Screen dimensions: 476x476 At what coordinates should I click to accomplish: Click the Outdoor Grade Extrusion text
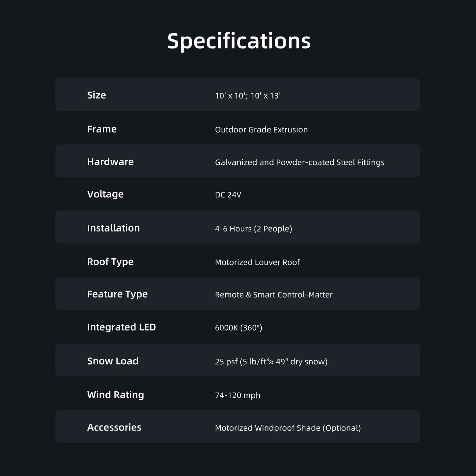[261, 130]
